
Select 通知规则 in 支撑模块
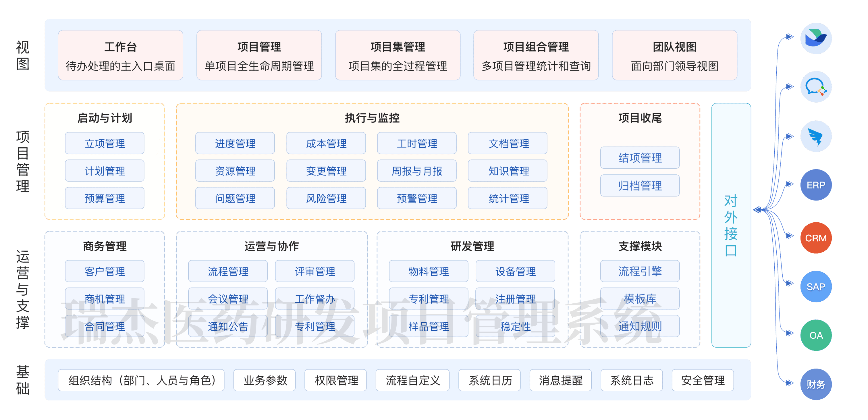pos(640,326)
